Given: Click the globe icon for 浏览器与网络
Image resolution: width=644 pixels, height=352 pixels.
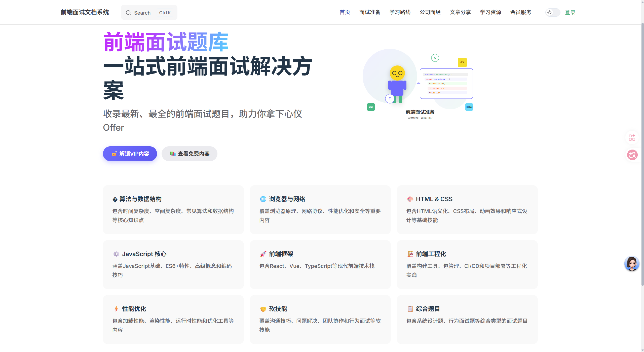Looking at the screenshot, I should click(263, 199).
